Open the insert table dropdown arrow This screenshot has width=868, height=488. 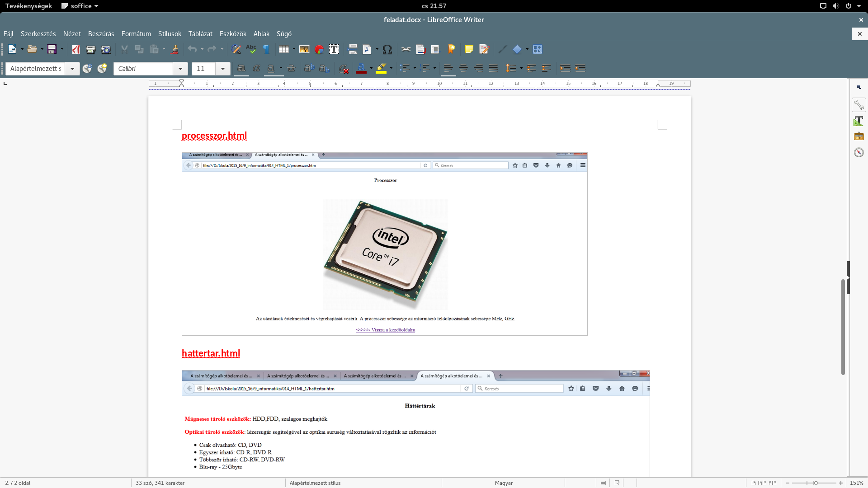coord(294,49)
